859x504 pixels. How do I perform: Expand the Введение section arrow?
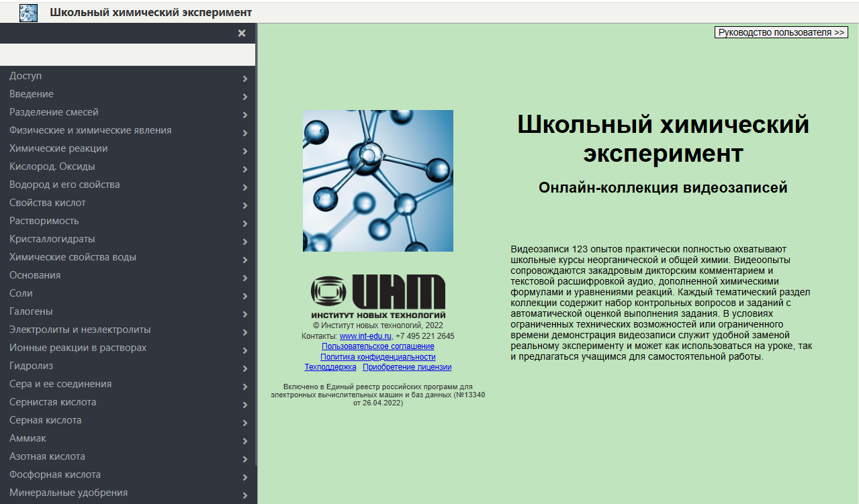(244, 97)
